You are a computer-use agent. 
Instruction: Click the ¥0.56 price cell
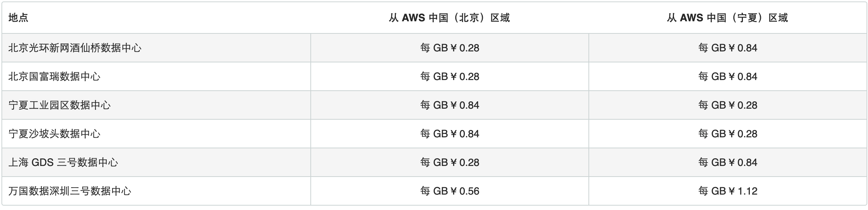[x=449, y=191]
